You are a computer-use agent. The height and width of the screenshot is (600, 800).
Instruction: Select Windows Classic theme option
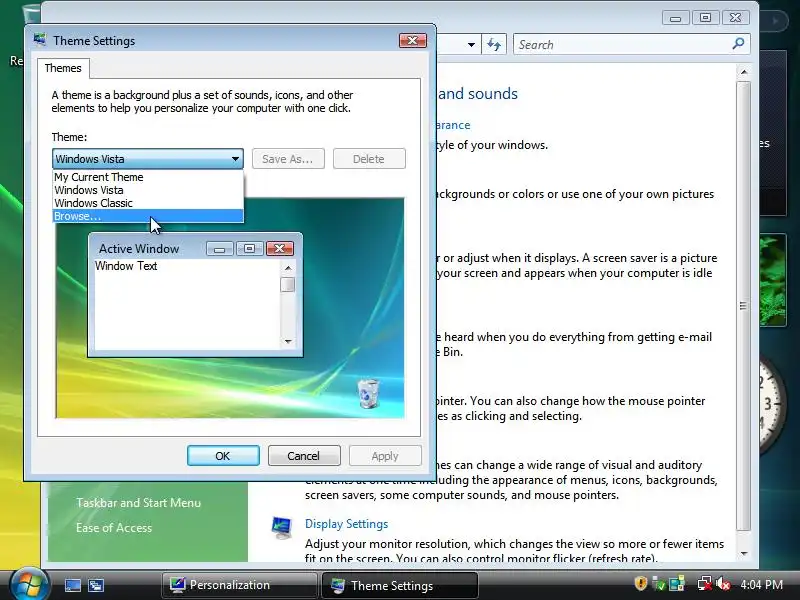point(148,203)
